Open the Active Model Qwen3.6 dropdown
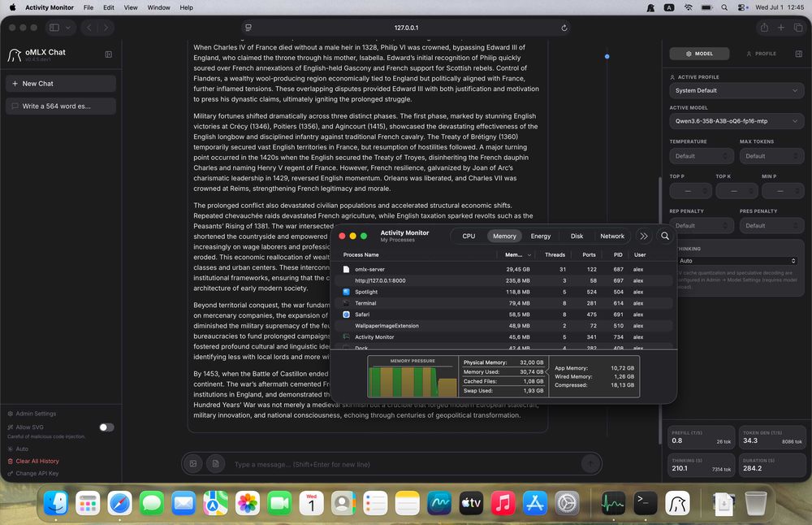812x525 pixels. click(736, 121)
